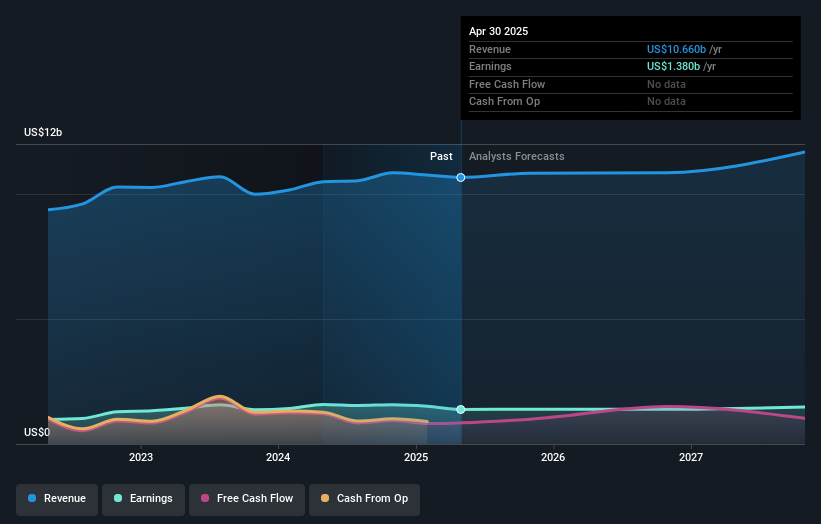The image size is (821, 524).
Task: Click the 2024 x-axis label
Action: (278, 457)
